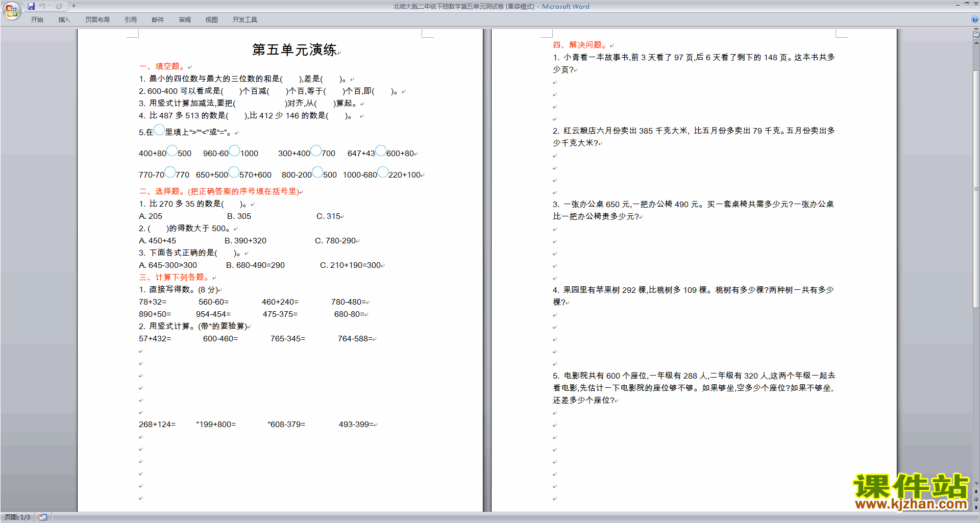Open the 插入 ribbon tab
Viewport: 980px width, 523px height.
64,19
